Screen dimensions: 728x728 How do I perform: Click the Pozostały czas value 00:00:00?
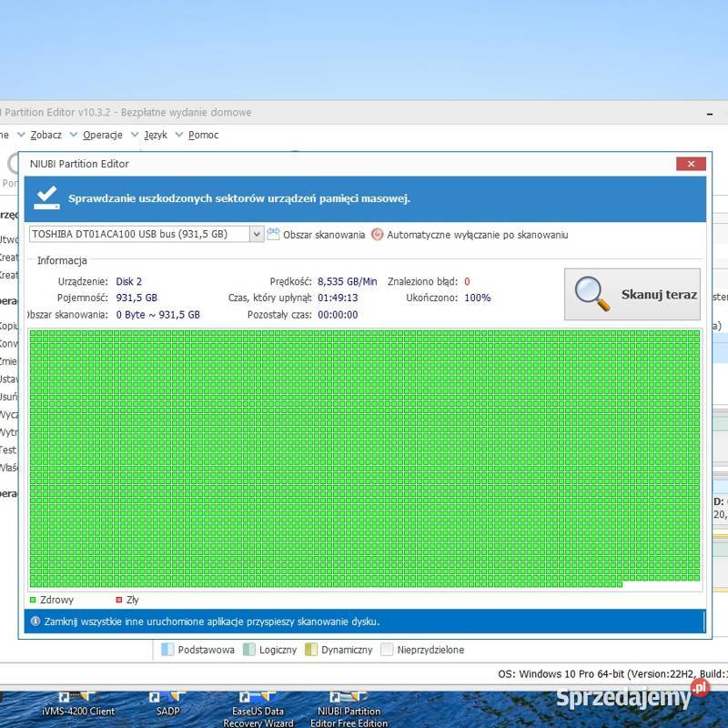[338, 314]
